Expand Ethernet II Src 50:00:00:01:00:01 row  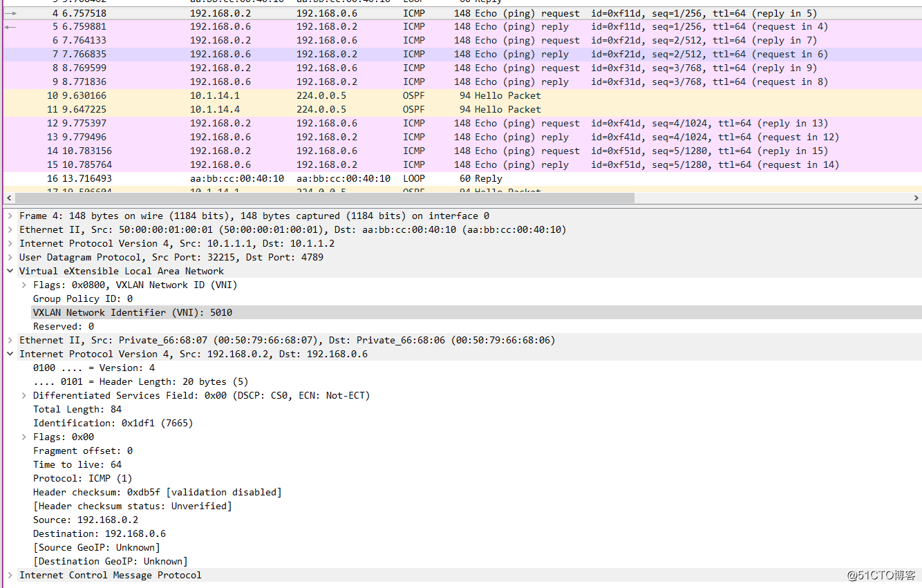click(x=10, y=229)
